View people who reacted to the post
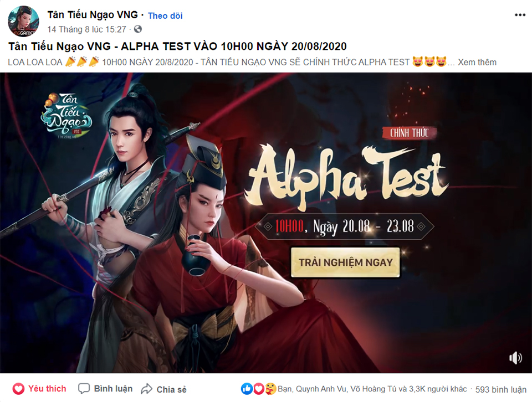Screen dimensions: 532x402 [372, 389]
